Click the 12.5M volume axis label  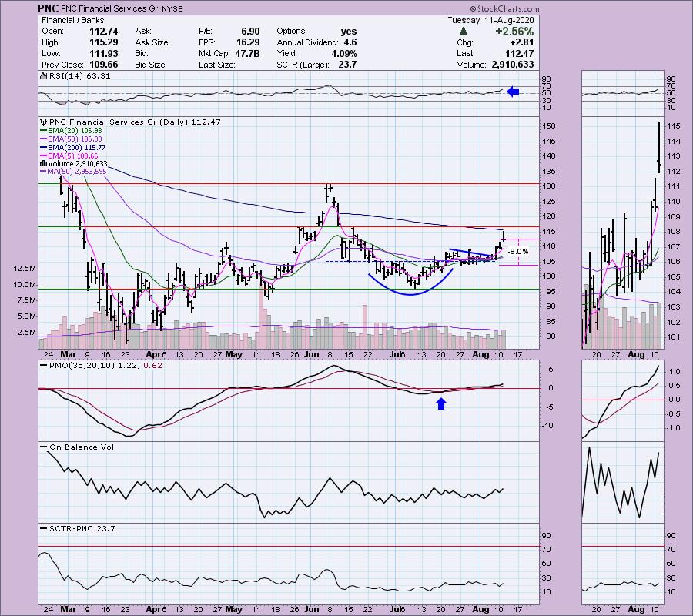pos(25,268)
